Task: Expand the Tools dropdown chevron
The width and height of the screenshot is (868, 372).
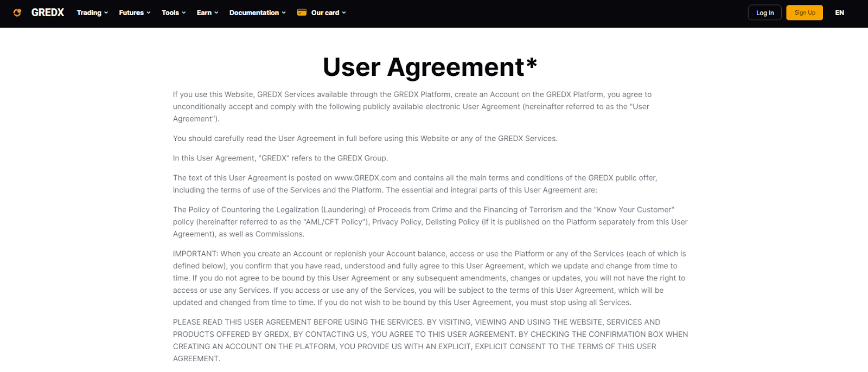Action: (x=183, y=12)
